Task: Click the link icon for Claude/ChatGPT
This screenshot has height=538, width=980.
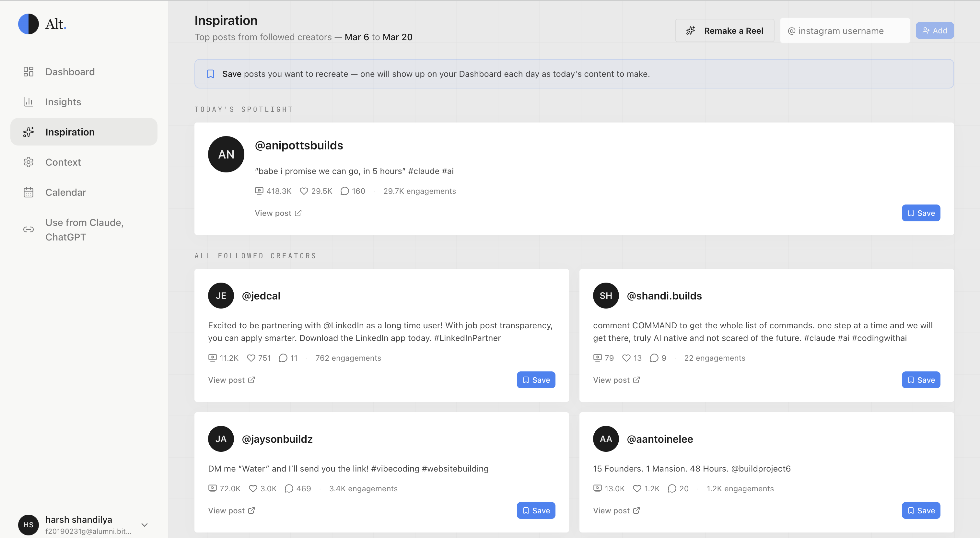Action: (29, 229)
